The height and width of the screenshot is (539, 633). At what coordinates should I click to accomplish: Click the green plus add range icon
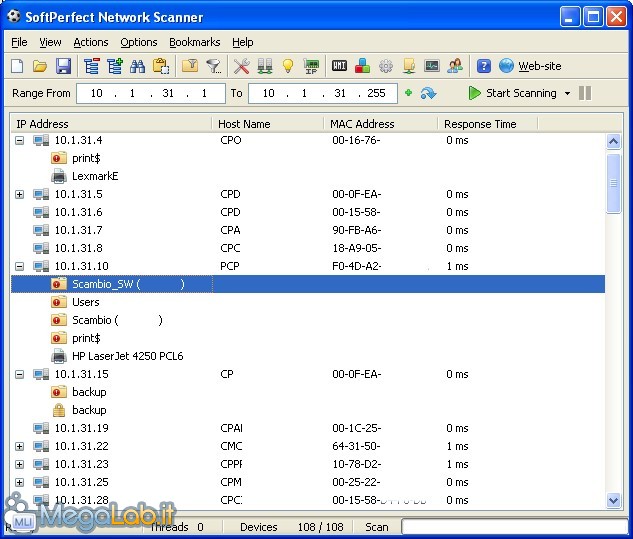click(x=409, y=93)
